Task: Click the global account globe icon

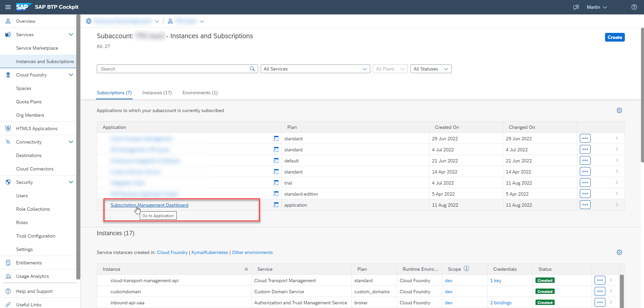Action: (x=89, y=21)
